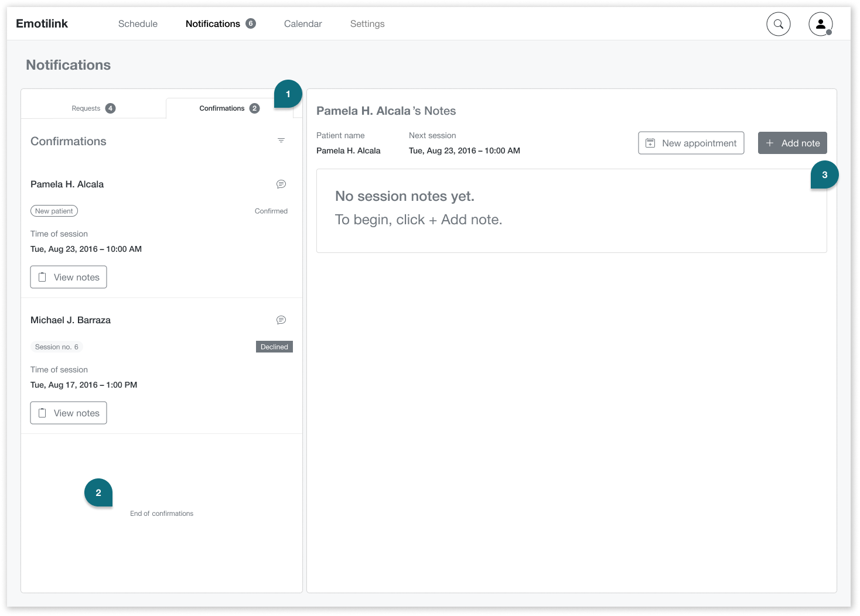The image size is (860, 616).
Task: Open chat bubble for Pamela H. Alcala
Action: coord(281,184)
